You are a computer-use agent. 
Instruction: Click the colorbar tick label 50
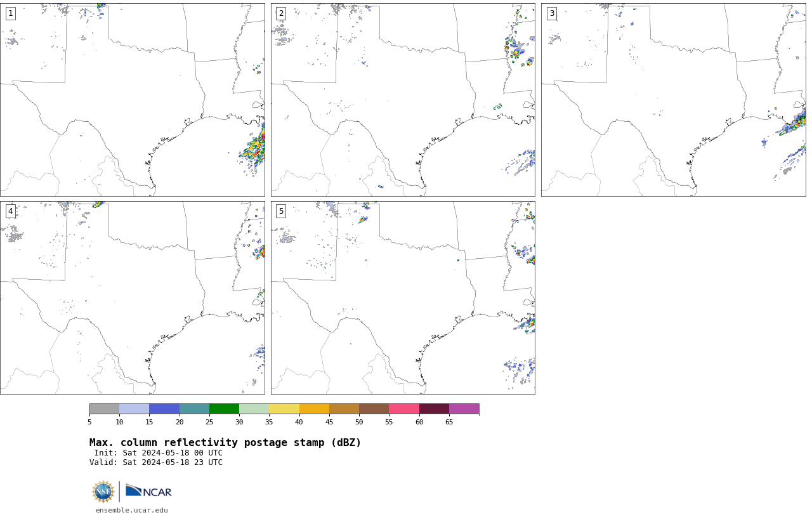[x=359, y=422]
